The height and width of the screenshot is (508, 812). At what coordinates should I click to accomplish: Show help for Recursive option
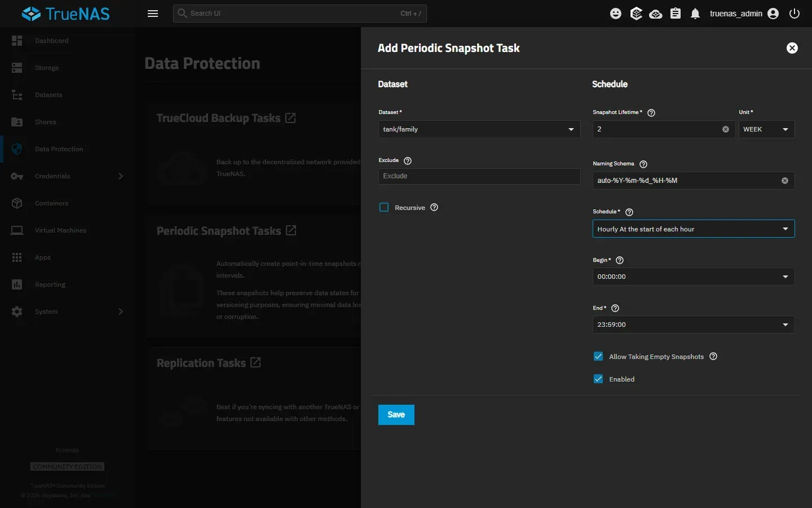click(434, 207)
